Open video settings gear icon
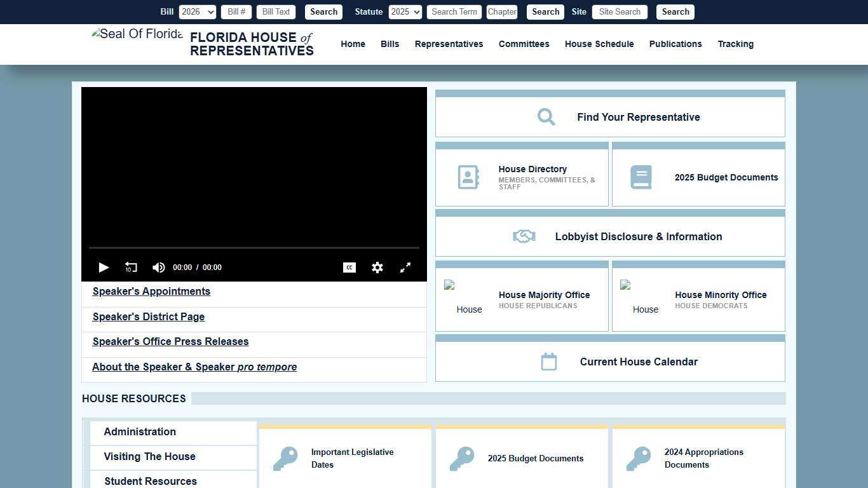Viewport: 868px width, 488px height. [377, 268]
